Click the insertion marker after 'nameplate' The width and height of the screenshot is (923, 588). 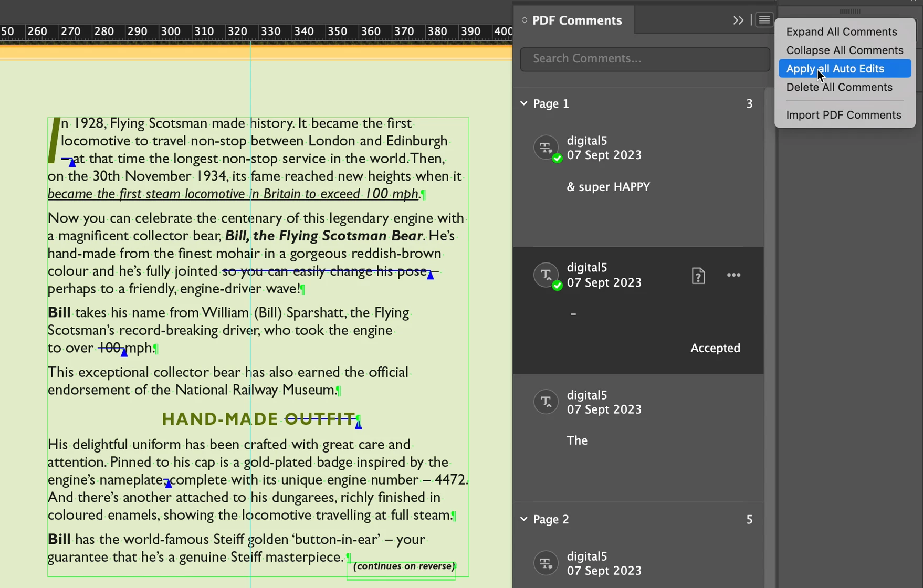(x=168, y=484)
